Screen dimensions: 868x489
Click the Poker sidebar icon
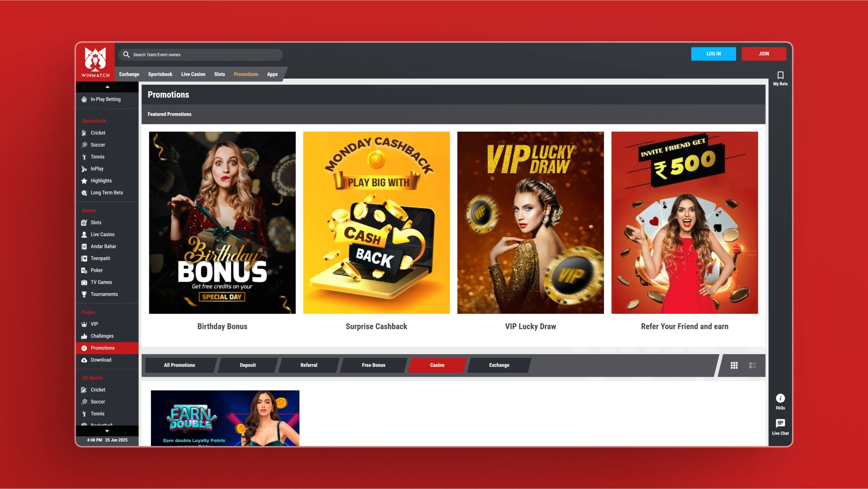click(x=84, y=271)
